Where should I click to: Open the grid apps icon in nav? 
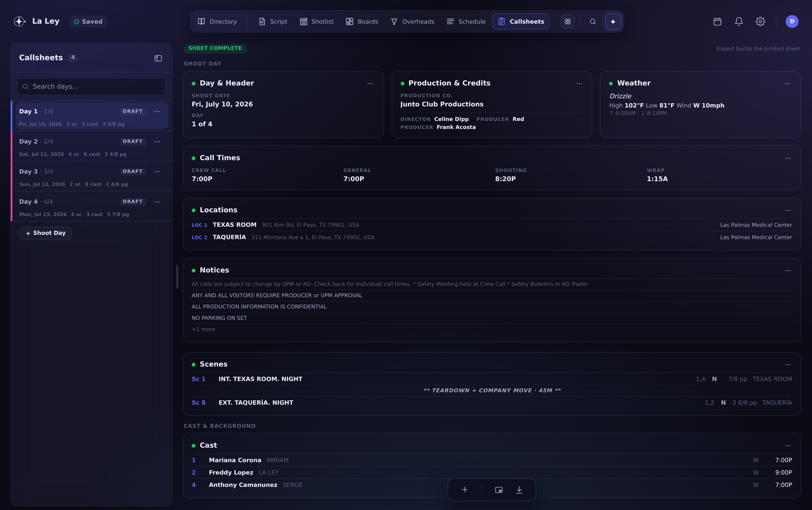(x=568, y=21)
